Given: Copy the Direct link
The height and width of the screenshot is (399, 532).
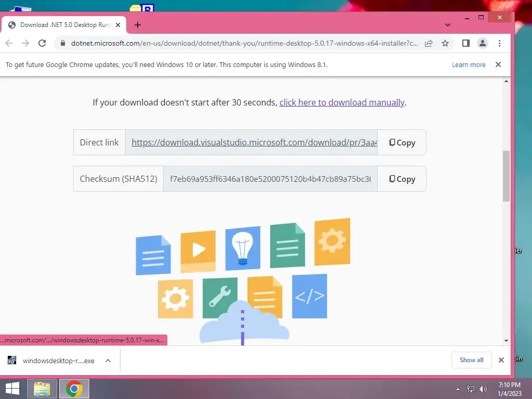Looking at the screenshot, I should tap(402, 142).
